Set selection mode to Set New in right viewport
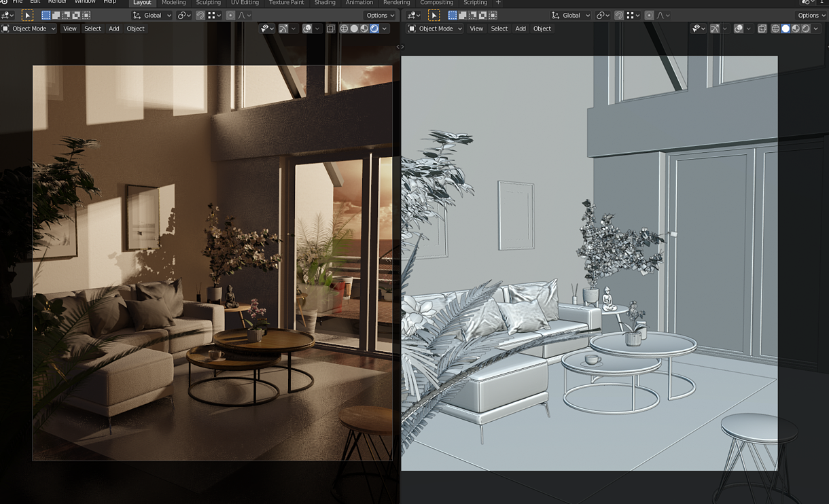The height and width of the screenshot is (504, 829). (x=453, y=15)
